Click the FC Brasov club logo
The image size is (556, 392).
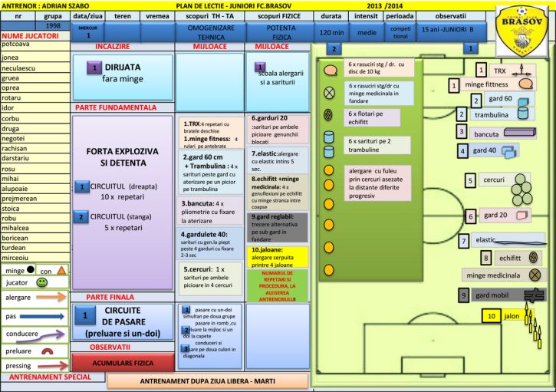click(523, 30)
